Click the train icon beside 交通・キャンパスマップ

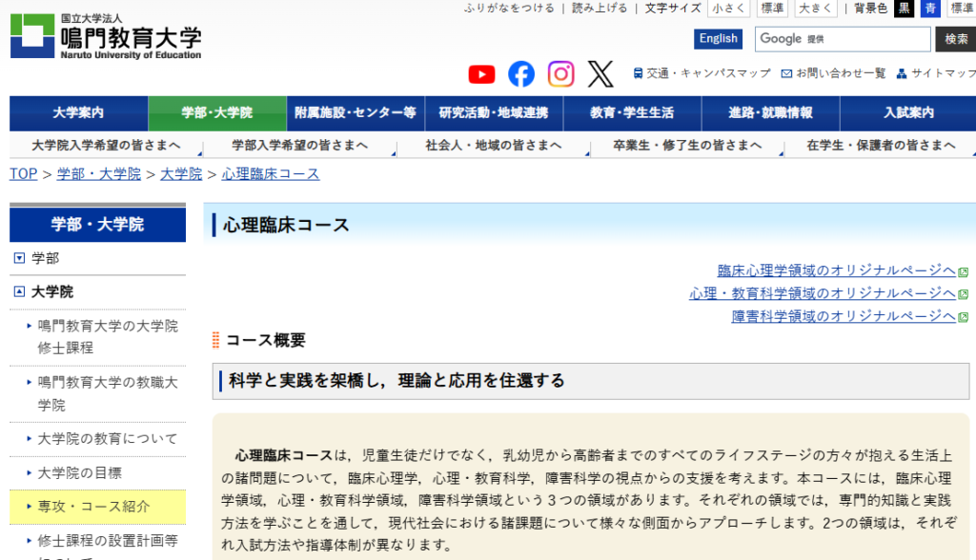(x=634, y=72)
